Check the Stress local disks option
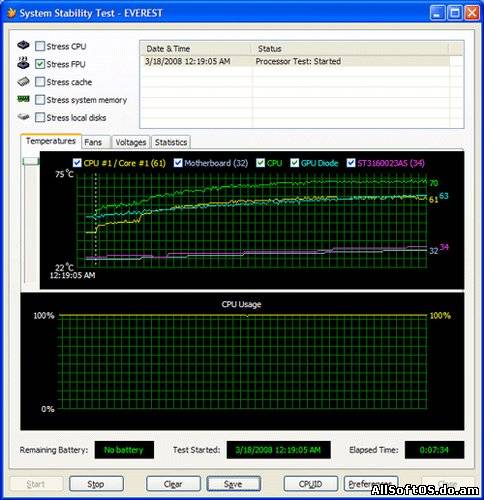484x500 pixels. click(40, 117)
